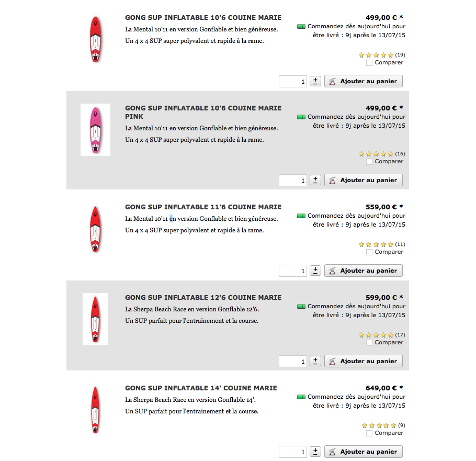The width and height of the screenshot is (476, 461).
Task: Open the pink SUP board thumbnail
Action: 95,130
